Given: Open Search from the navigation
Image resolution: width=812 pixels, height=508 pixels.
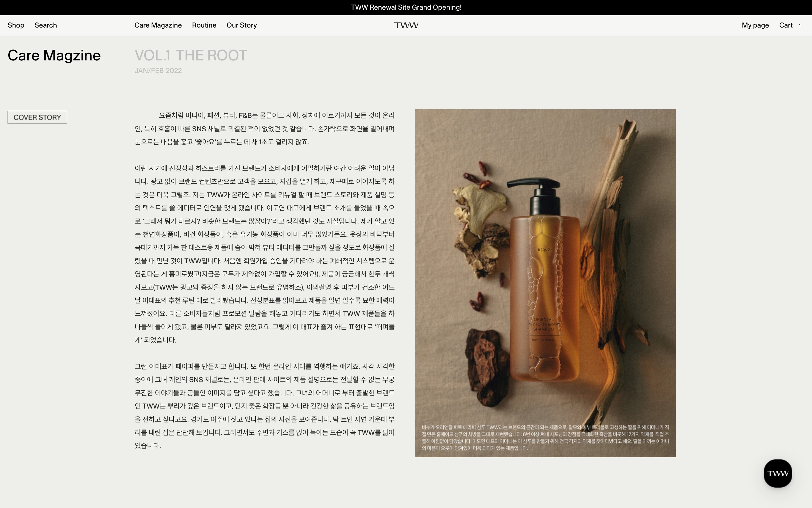Looking at the screenshot, I should tap(46, 26).
